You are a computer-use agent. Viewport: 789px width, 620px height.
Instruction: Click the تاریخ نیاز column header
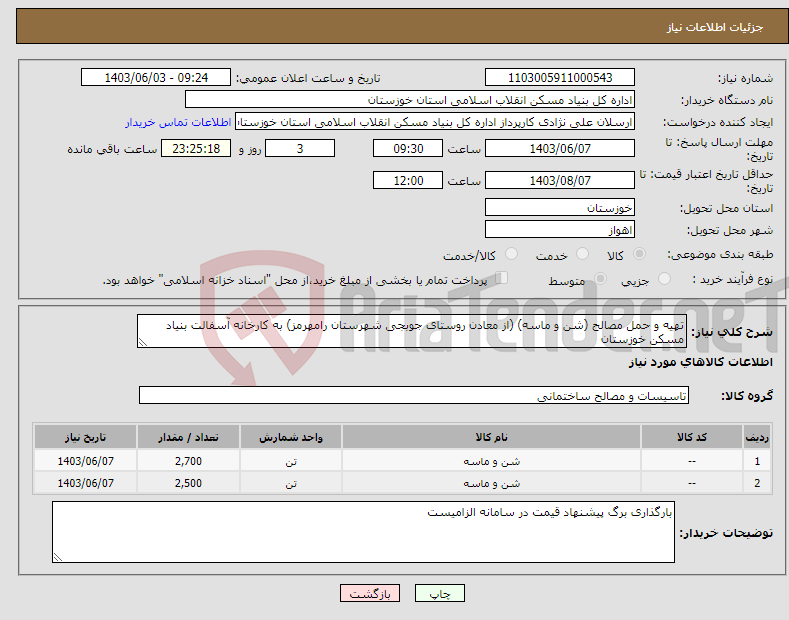click(x=86, y=437)
